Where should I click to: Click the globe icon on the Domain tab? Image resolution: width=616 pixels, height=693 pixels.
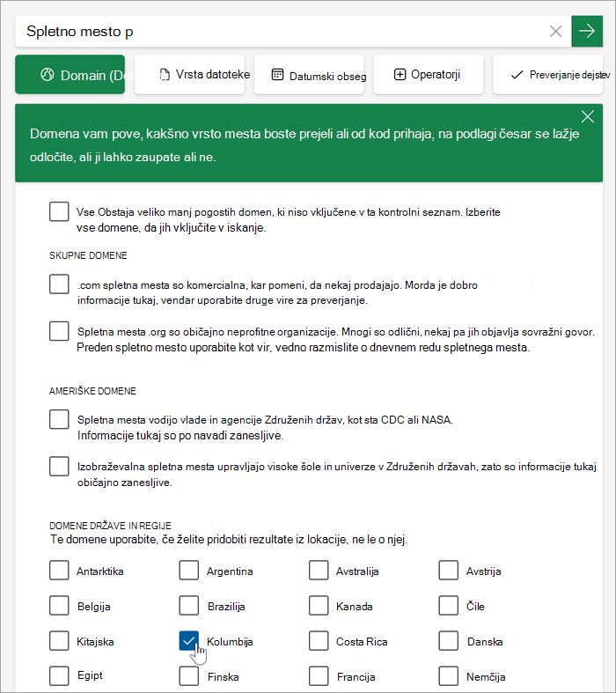click(x=48, y=75)
